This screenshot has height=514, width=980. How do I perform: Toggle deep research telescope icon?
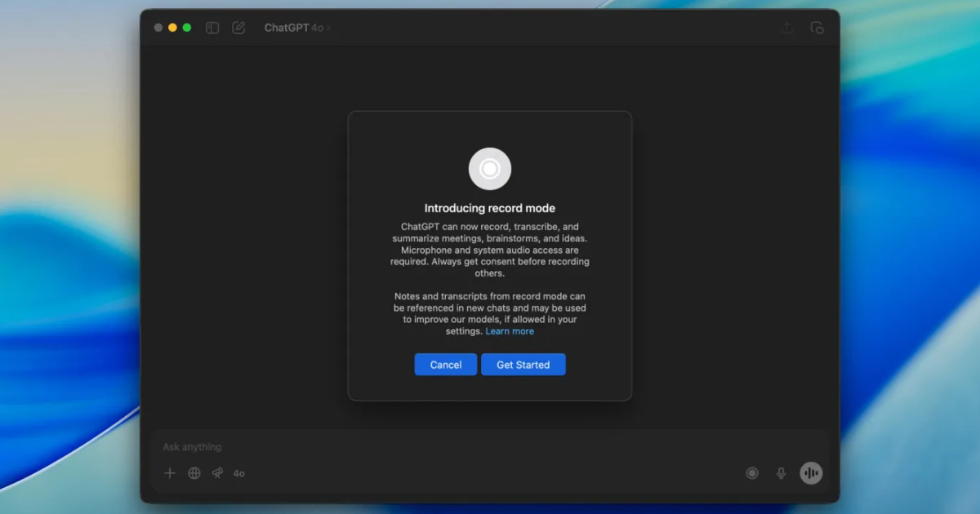click(x=217, y=473)
